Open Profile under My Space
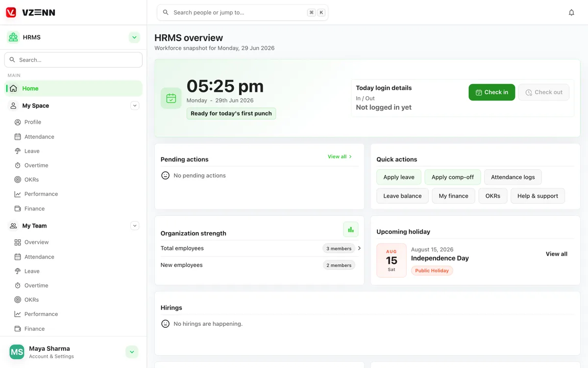The image size is (588, 368). click(33, 122)
